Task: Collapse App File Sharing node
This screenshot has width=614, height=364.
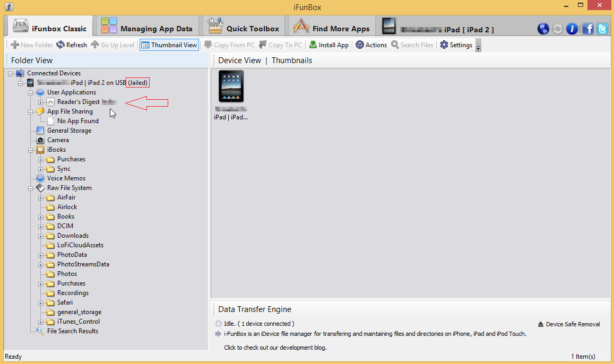Action: click(31, 112)
